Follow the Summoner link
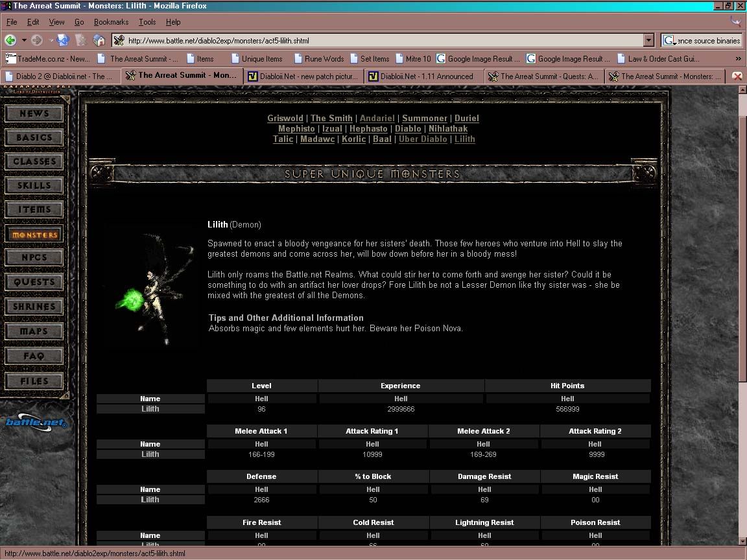Screen dimensions: 747x560 click(425, 118)
